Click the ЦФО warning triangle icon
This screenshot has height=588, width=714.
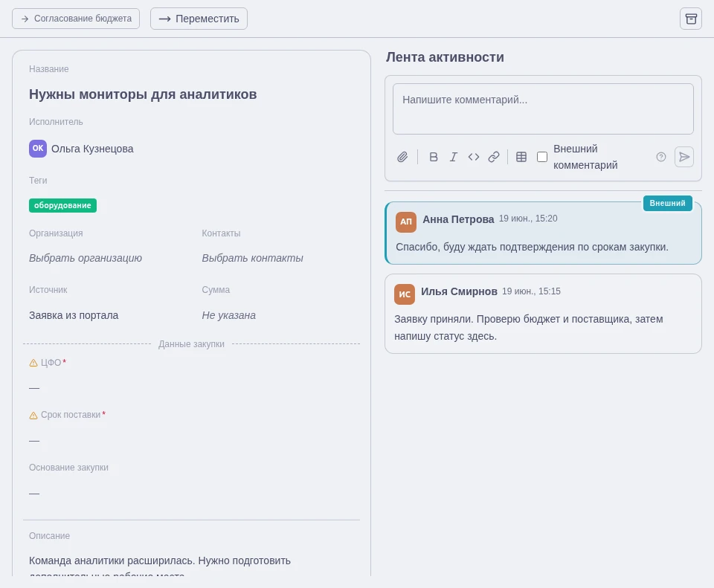coord(33,363)
